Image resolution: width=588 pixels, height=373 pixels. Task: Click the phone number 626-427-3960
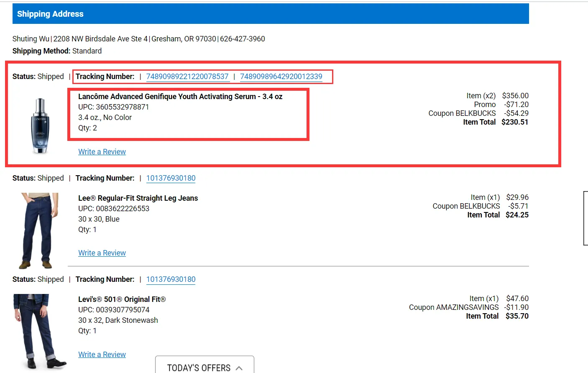click(243, 39)
